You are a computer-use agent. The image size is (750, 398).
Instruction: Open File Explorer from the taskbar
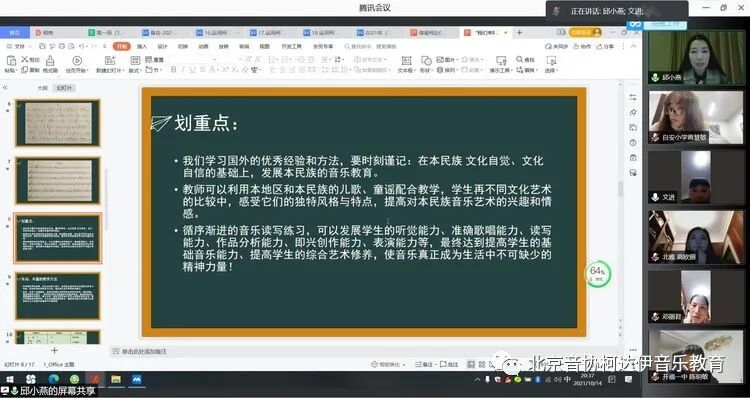pyautogui.click(x=116, y=380)
